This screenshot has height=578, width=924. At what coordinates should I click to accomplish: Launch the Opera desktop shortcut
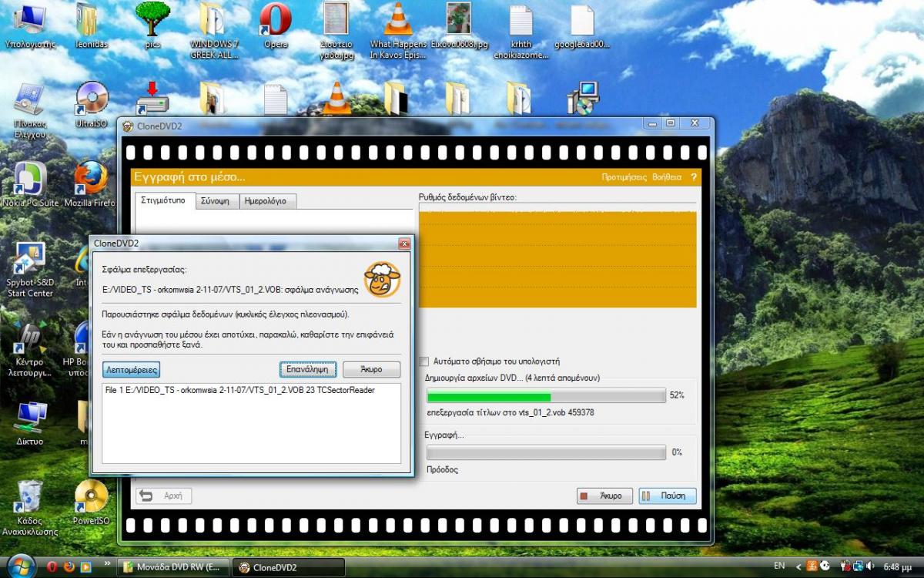click(x=276, y=25)
